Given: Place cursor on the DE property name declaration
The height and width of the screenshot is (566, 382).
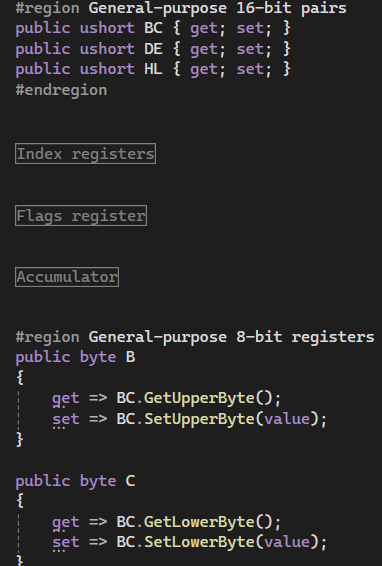Looking at the screenshot, I should tap(153, 49).
